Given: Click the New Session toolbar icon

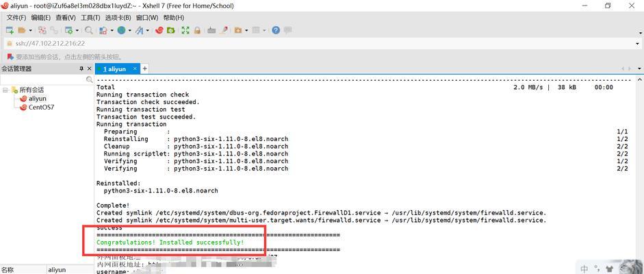Looking at the screenshot, I should coord(10,30).
